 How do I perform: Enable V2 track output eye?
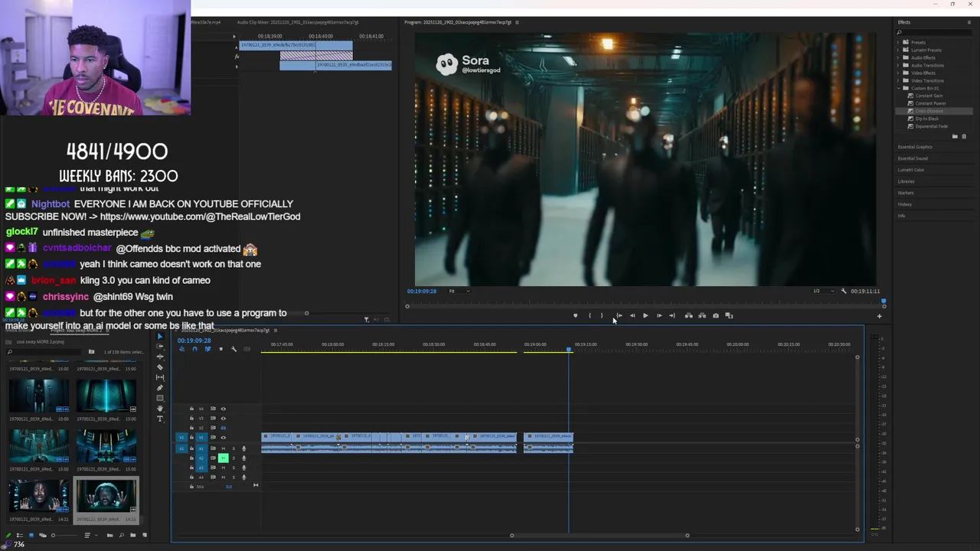pyautogui.click(x=224, y=428)
